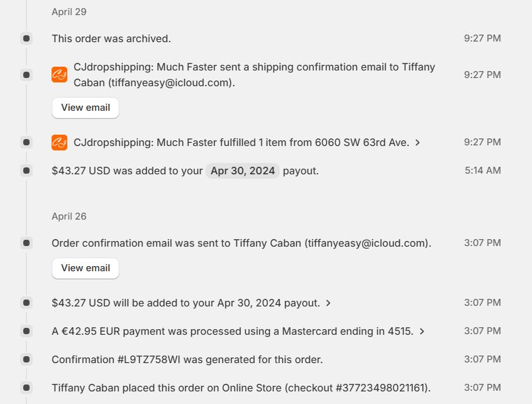Click the $43.27 USD will be added text
The height and width of the screenshot is (404, 532).
pyautogui.click(x=185, y=303)
